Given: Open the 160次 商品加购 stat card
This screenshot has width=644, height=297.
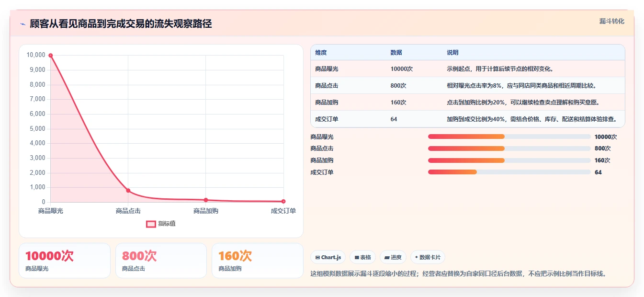Looking at the screenshot, I should pos(257,261).
